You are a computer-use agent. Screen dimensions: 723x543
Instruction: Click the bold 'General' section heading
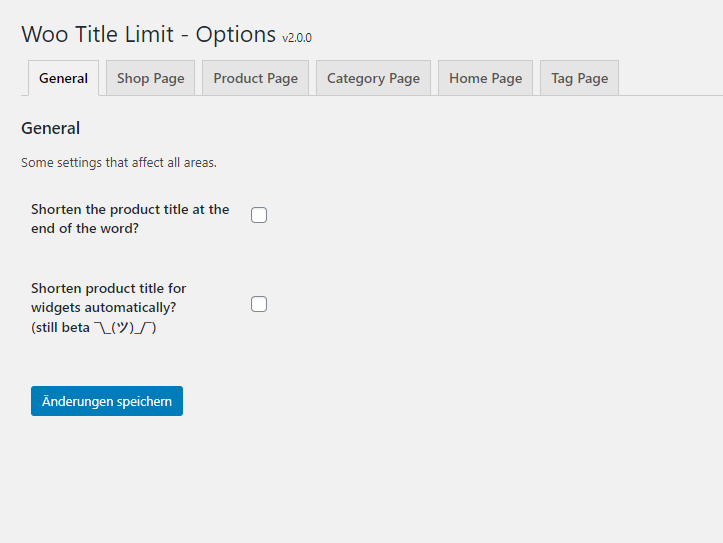51,128
